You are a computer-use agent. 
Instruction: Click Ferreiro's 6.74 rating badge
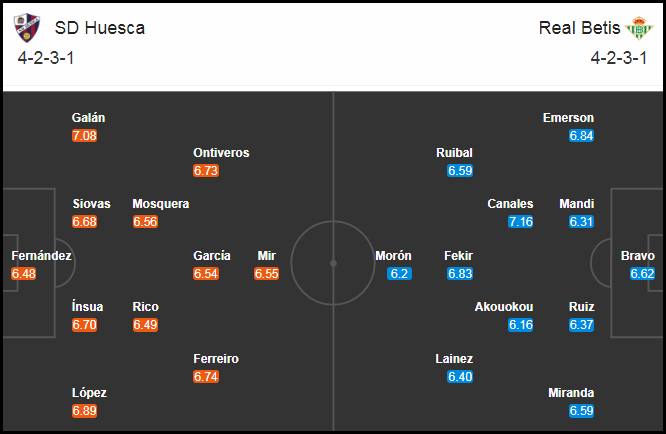[x=206, y=377]
